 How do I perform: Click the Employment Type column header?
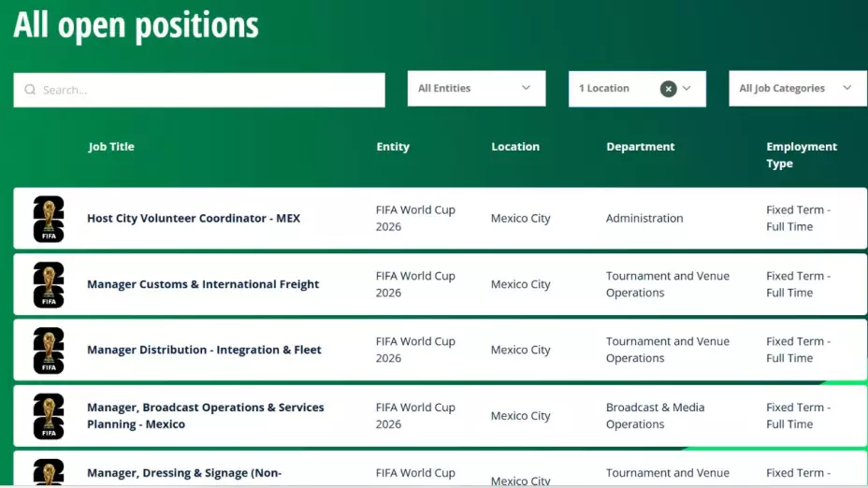801,155
